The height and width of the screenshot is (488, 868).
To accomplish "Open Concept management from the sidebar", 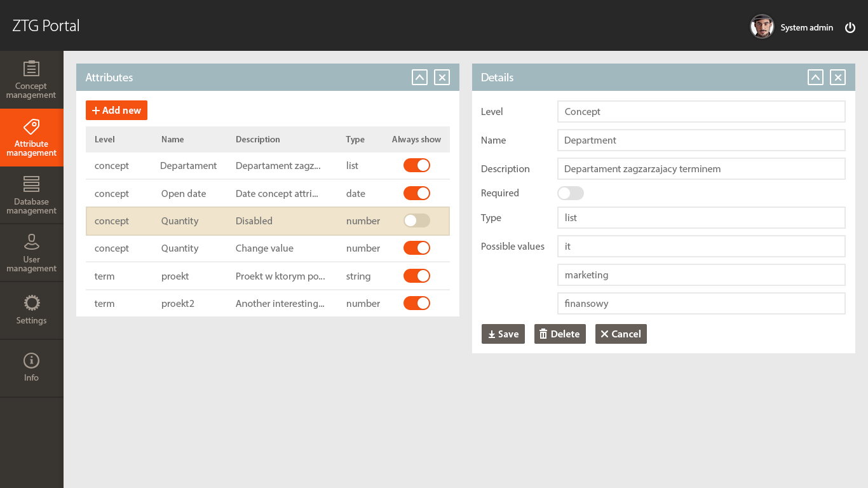I will click(31, 79).
